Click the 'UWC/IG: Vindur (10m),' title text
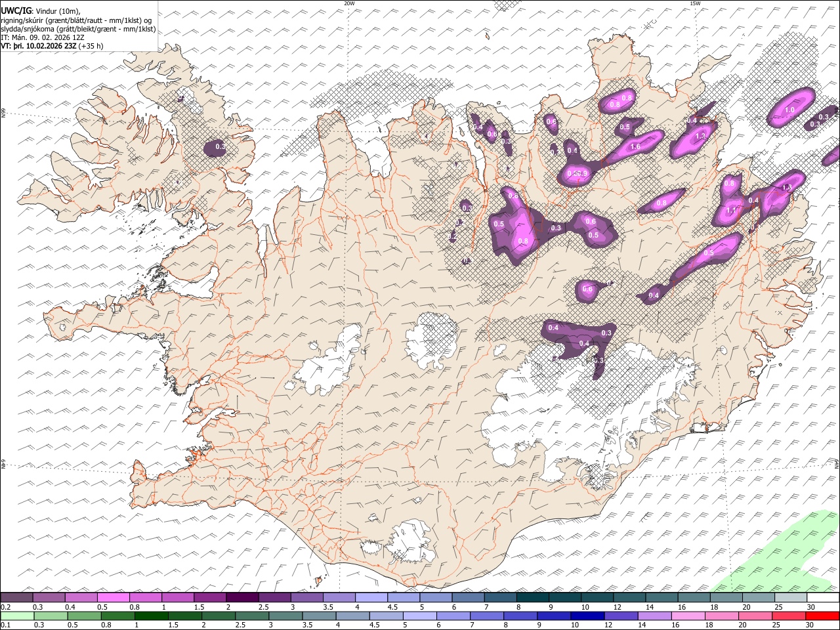Viewport: 840px width, 630px height. pos(41,11)
